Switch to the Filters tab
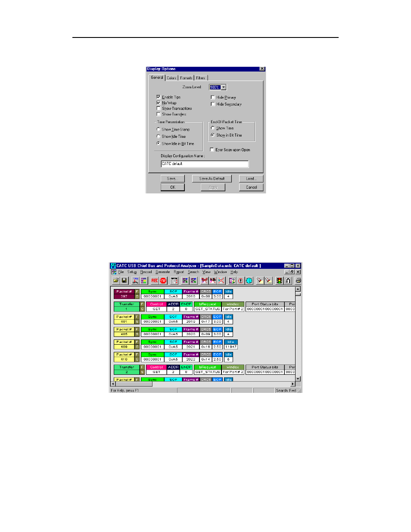 (201, 78)
